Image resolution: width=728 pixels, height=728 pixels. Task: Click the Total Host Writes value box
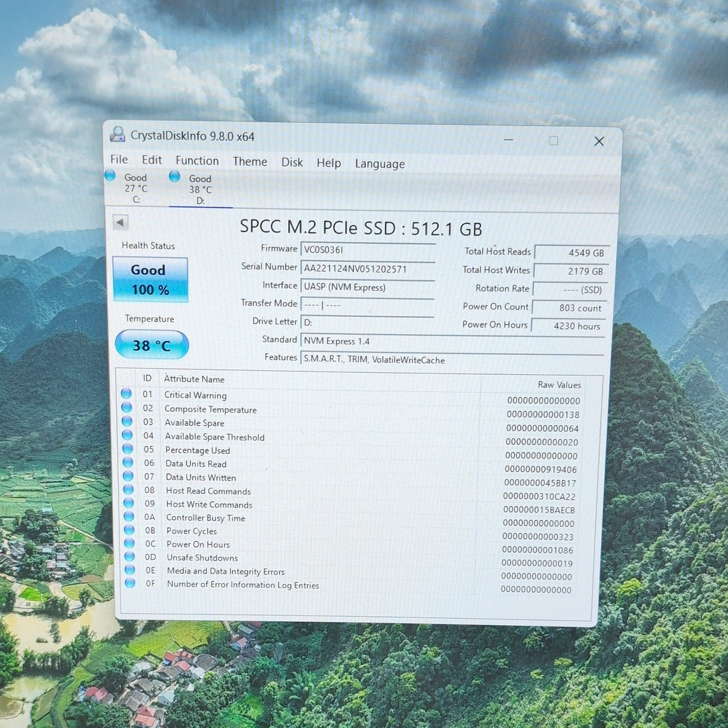570,271
